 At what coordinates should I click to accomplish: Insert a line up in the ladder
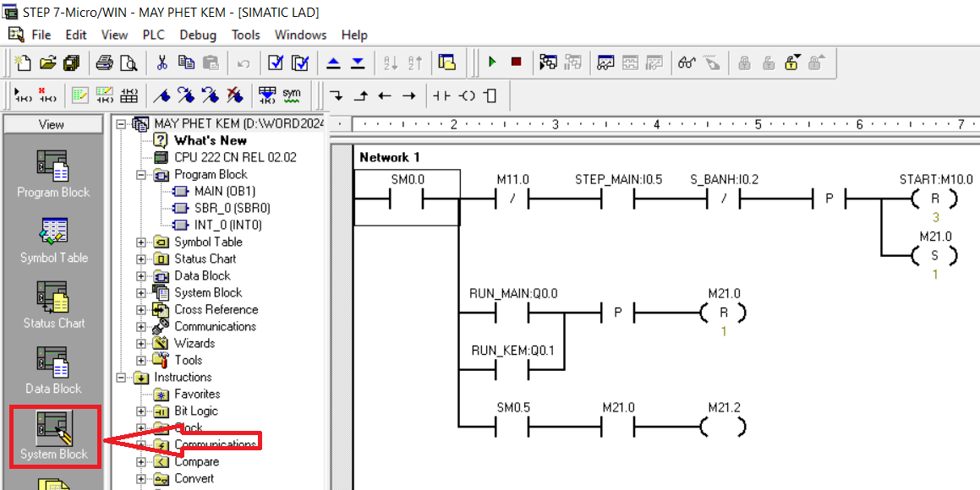pyautogui.click(x=360, y=95)
